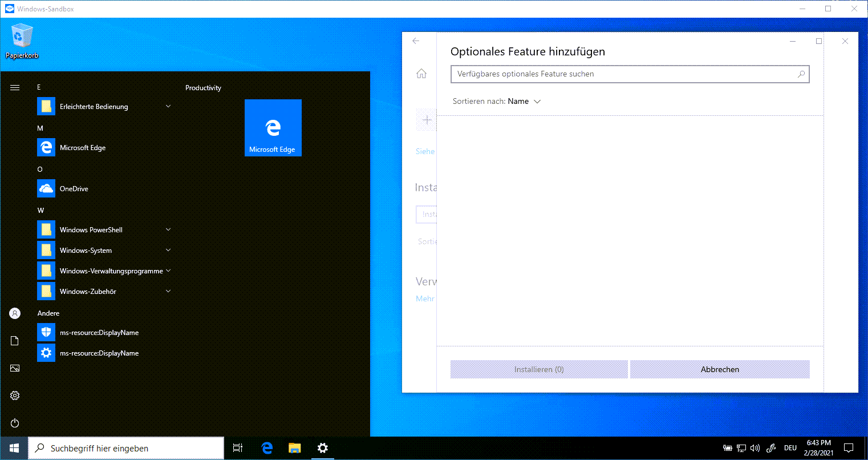Open OneDrive from the app list

point(106,189)
